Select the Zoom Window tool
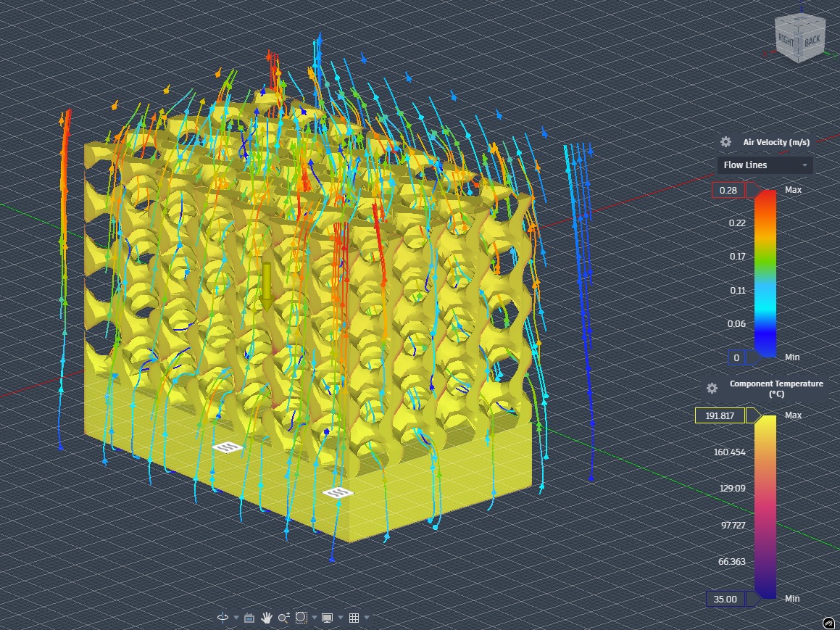 pos(301,618)
